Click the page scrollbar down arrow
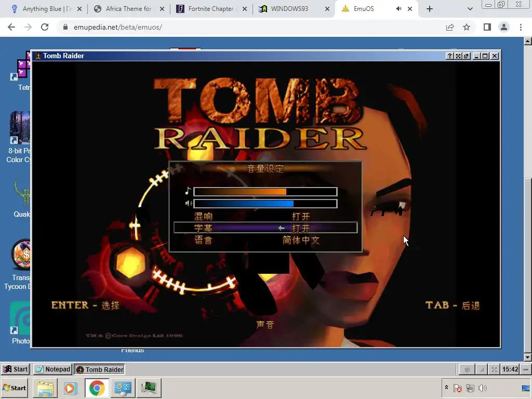The image size is (532, 399). point(528,357)
